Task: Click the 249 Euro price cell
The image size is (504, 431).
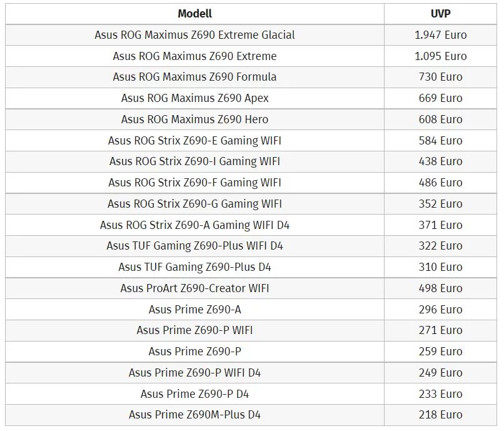Action: tap(440, 373)
